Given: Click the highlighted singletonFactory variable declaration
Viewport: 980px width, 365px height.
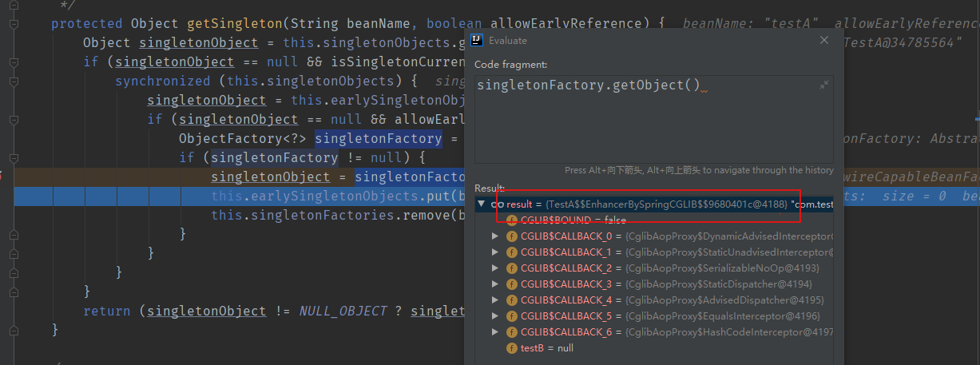Looking at the screenshot, I should pyautogui.click(x=379, y=138).
